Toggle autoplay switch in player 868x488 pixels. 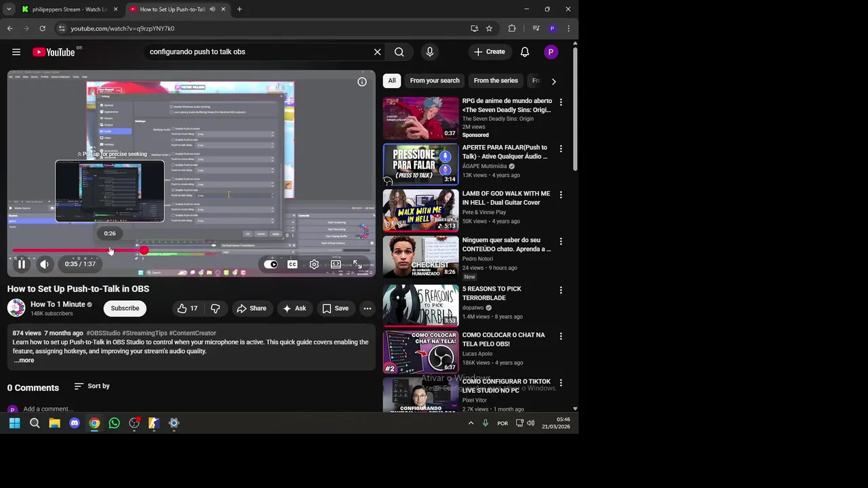click(x=271, y=264)
